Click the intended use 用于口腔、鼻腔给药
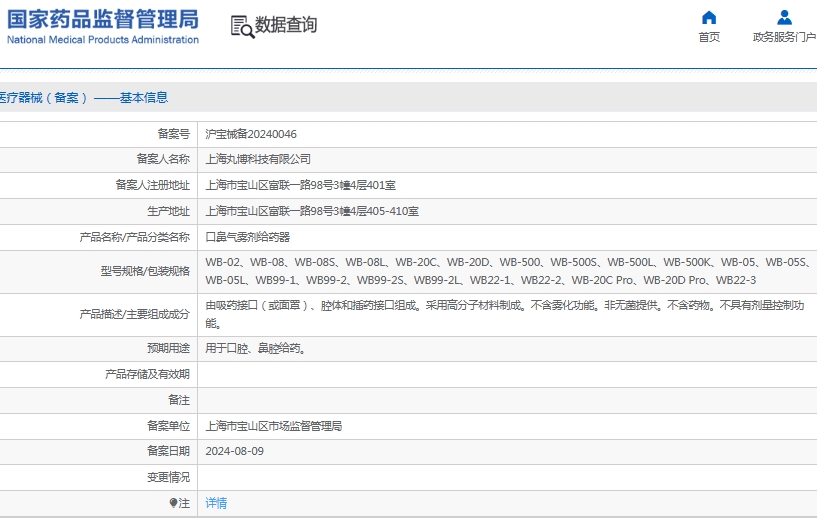Screen dimensions: 817x523 (255, 348)
